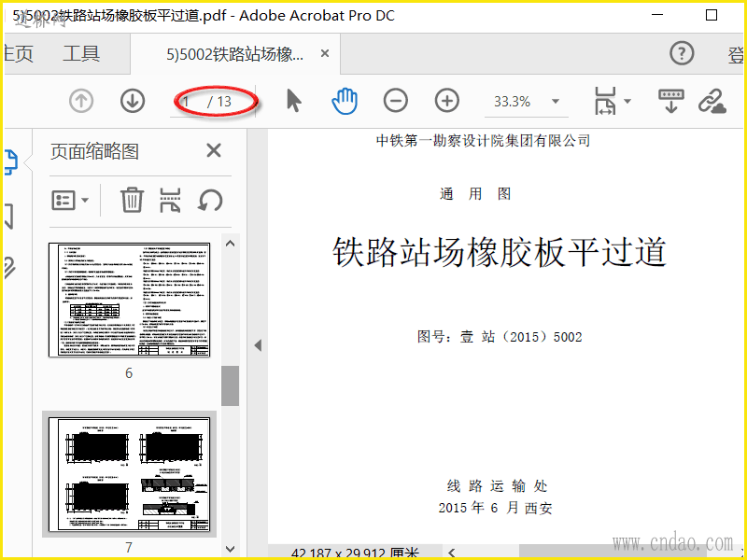747x560 pixels.
Task: Open bookmarks sidebar icon
Action: point(9,217)
